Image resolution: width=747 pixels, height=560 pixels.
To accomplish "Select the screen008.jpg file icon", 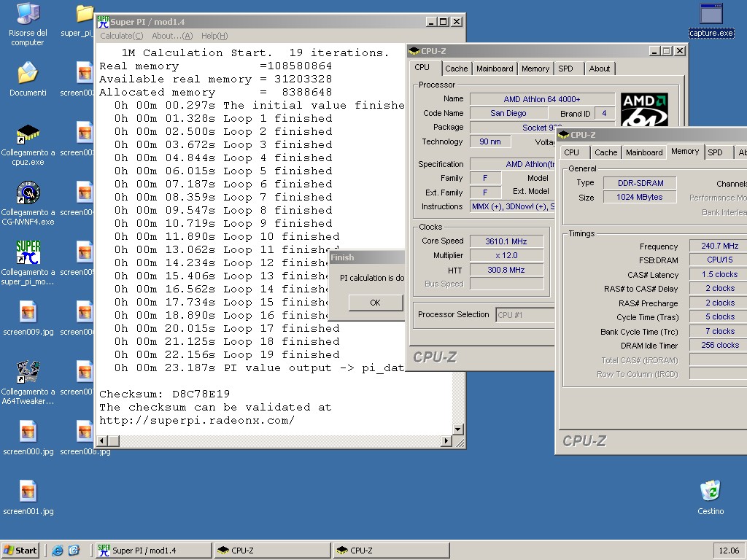I will (85, 438).
